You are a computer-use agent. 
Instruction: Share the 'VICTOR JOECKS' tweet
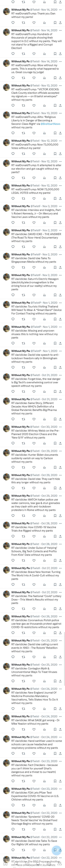tap(60, 105)
